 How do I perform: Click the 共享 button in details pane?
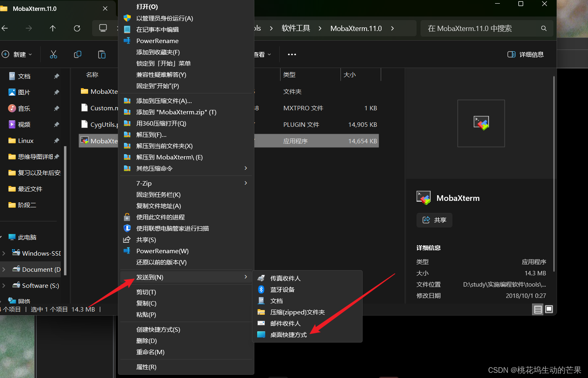coord(434,220)
